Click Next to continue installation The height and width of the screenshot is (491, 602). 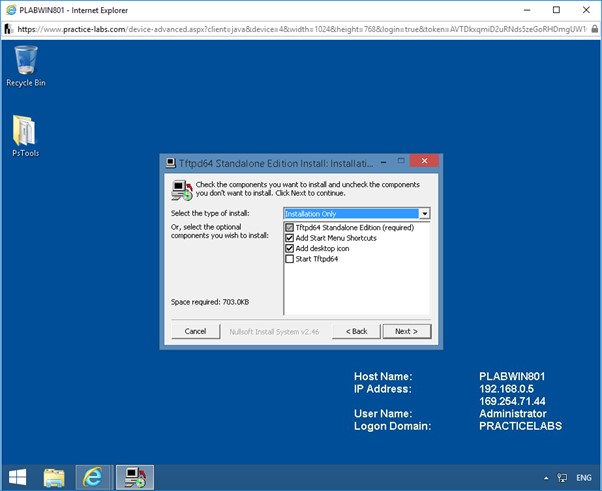pos(407,331)
